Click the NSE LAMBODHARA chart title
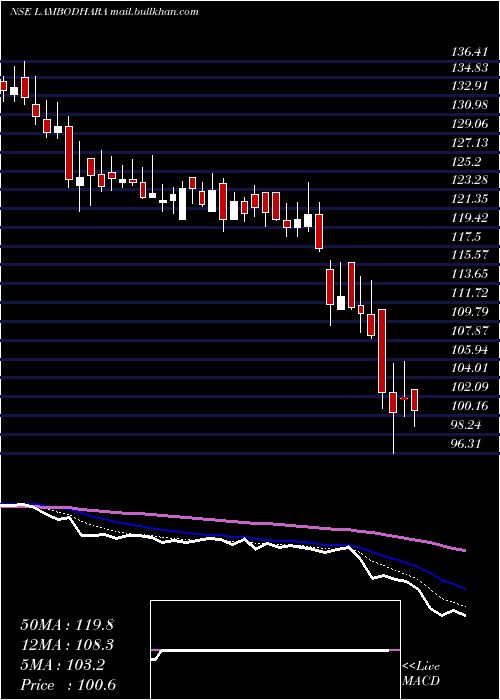Screen dimensions: 500x700 tap(104, 12)
